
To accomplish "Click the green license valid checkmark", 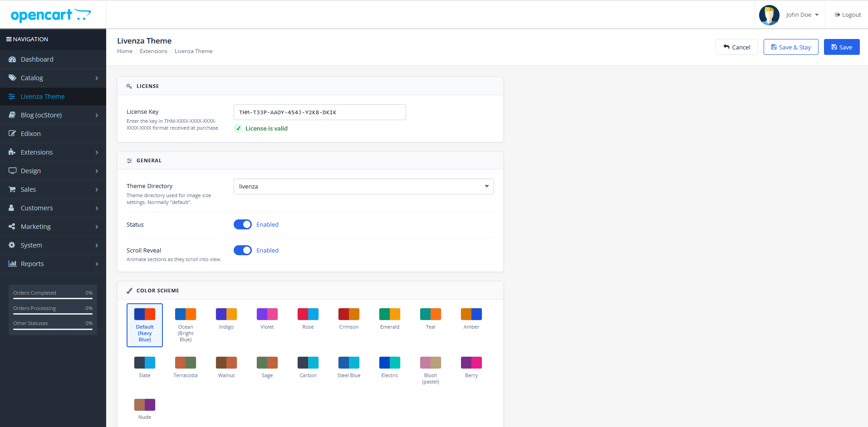I will coord(238,128).
